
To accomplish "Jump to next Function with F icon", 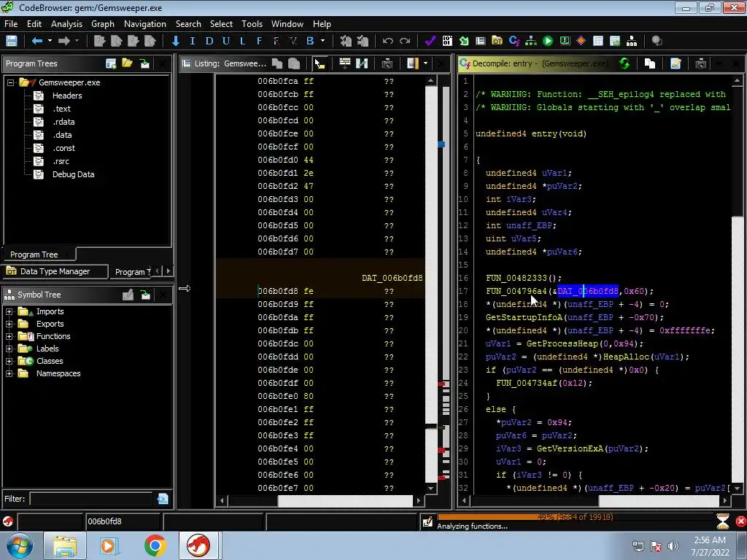I will tap(259, 41).
